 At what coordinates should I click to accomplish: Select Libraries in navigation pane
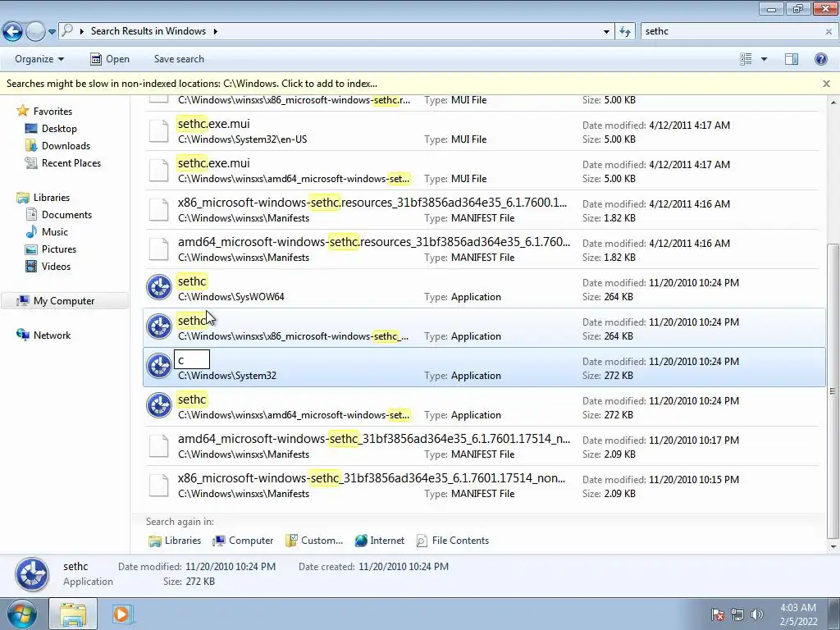click(x=52, y=198)
